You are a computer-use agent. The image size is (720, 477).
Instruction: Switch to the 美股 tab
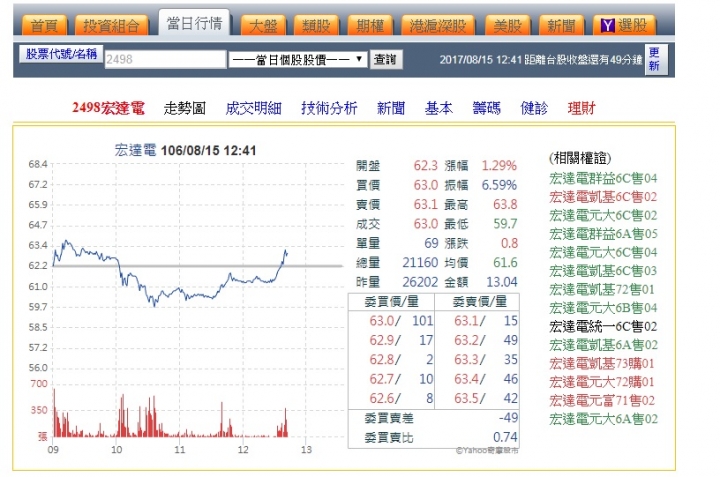507,25
